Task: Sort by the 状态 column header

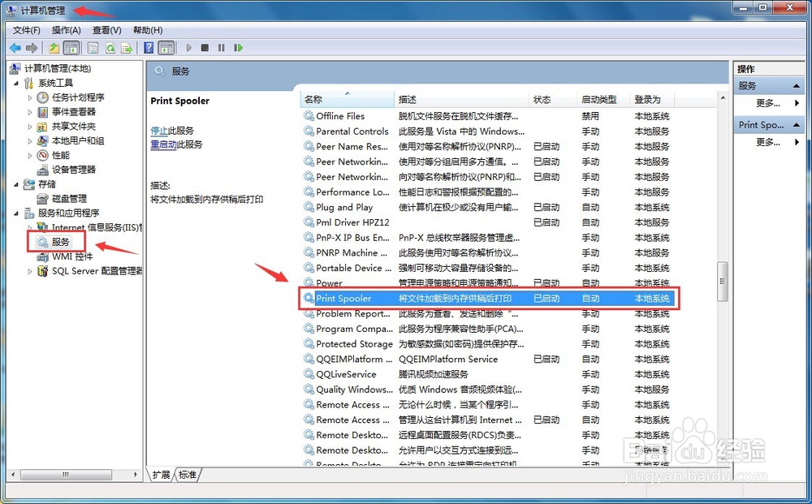Action: click(552, 99)
